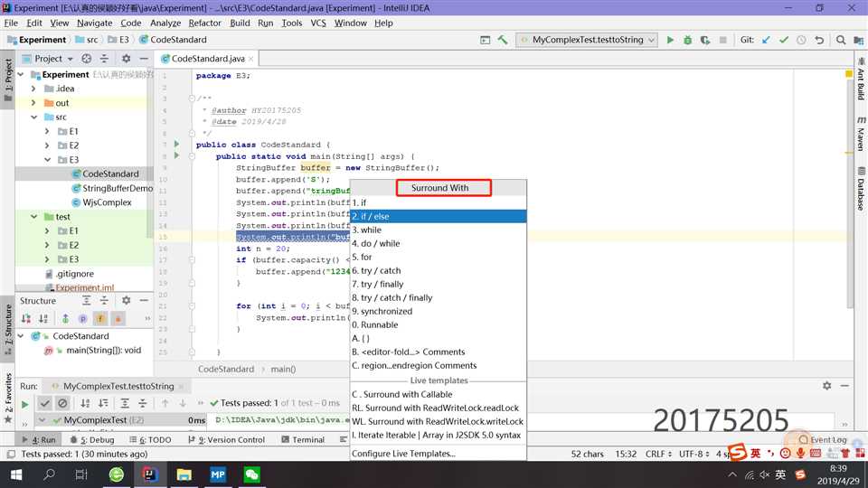Open the VCS menu
The image size is (868, 488).
pos(318,23)
